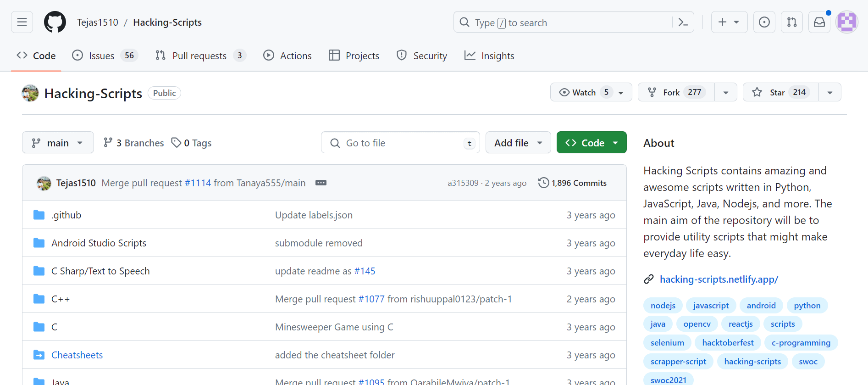
Task: Click the repository owner avatar next to title
Action: click(30, 93)
